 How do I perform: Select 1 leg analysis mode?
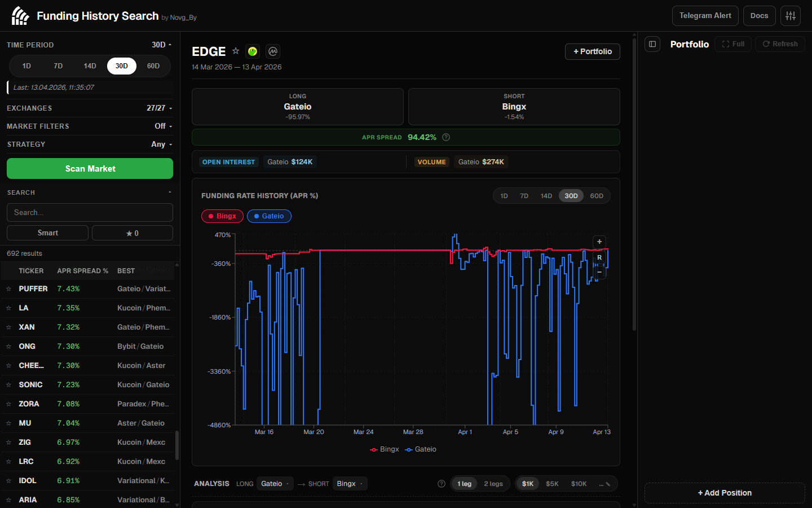coord(464,484)
